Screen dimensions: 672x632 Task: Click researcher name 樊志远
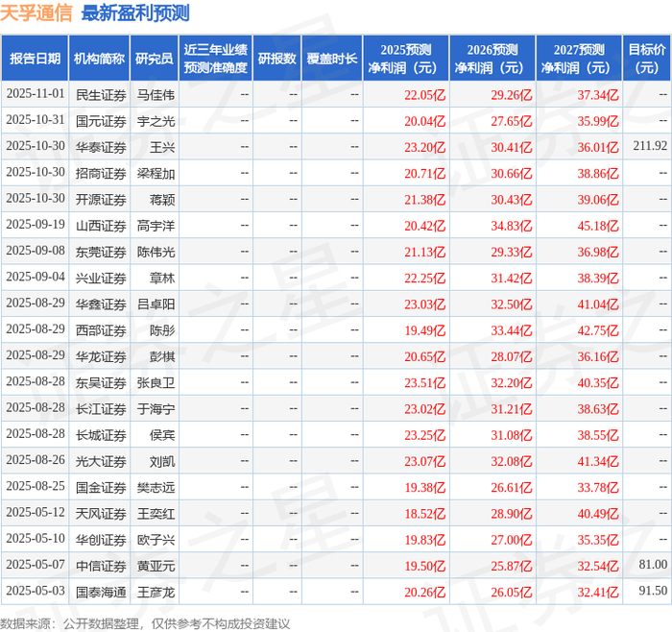coord(156,488)
